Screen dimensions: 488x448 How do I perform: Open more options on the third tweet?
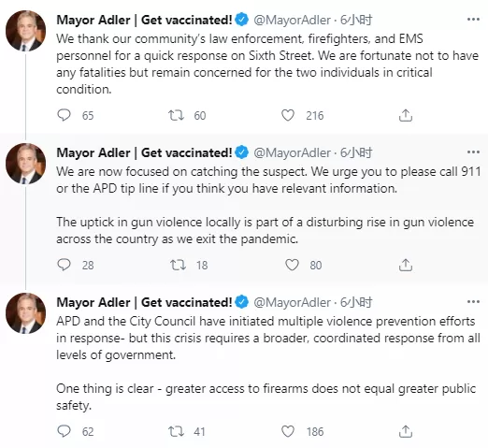pos(473,302)
